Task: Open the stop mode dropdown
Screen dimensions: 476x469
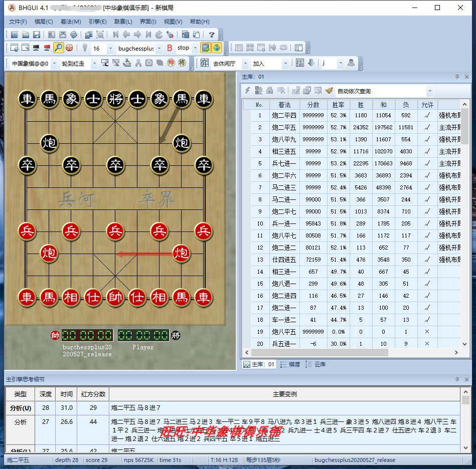Action: point(195,48)
